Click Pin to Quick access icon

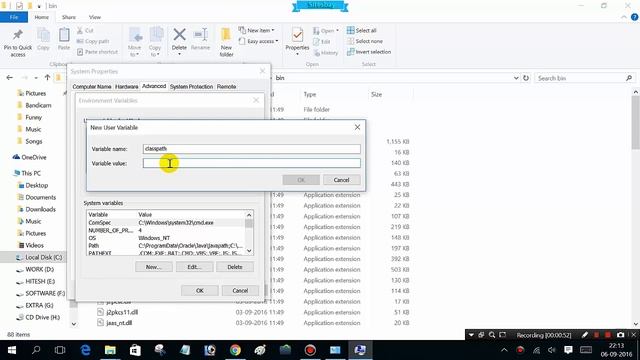(x=18, y=42)
